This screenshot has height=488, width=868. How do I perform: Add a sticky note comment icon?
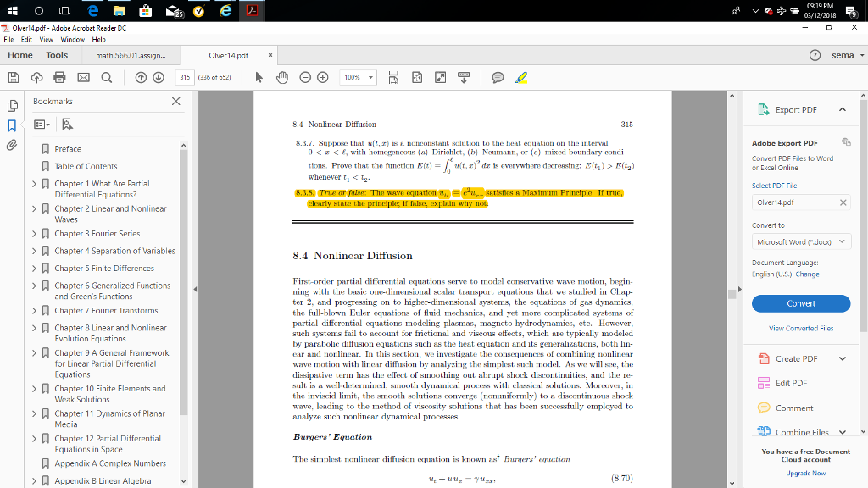tap(498, 77)
